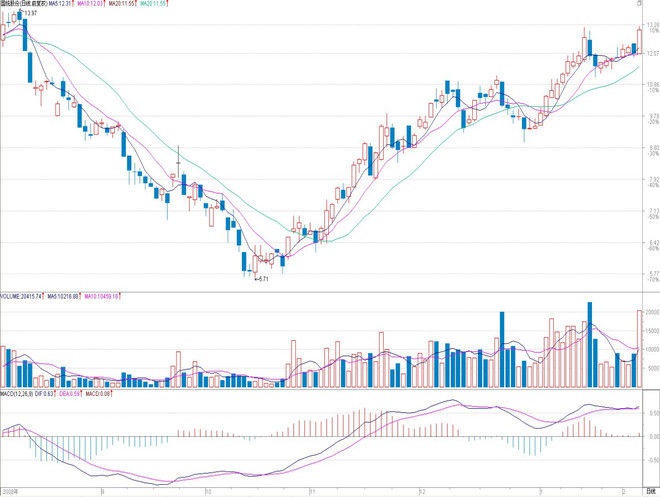Click the 6.71 lowest price marker
The height and width of the screenshot is (497, 660).
262,279
